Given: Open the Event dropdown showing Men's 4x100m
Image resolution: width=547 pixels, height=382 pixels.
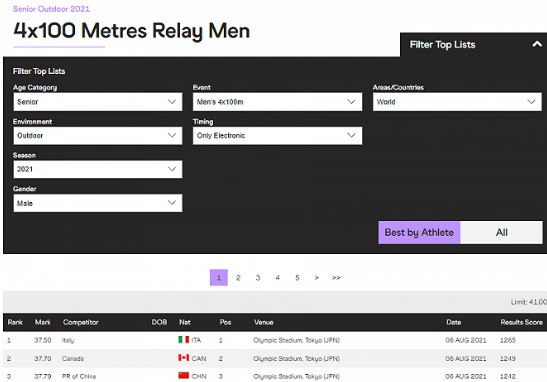Looking at the screenshot, I should point(277,102).
